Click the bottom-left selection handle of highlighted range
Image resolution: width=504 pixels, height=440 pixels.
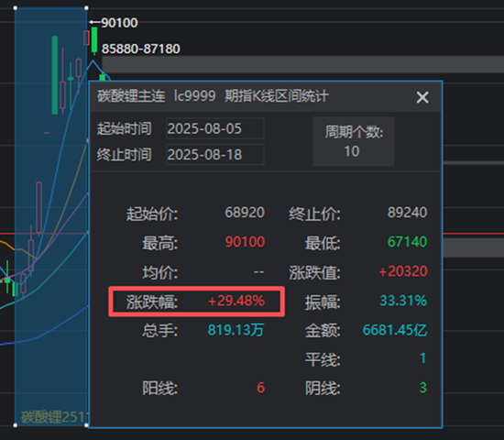click(x=16, y=425)
